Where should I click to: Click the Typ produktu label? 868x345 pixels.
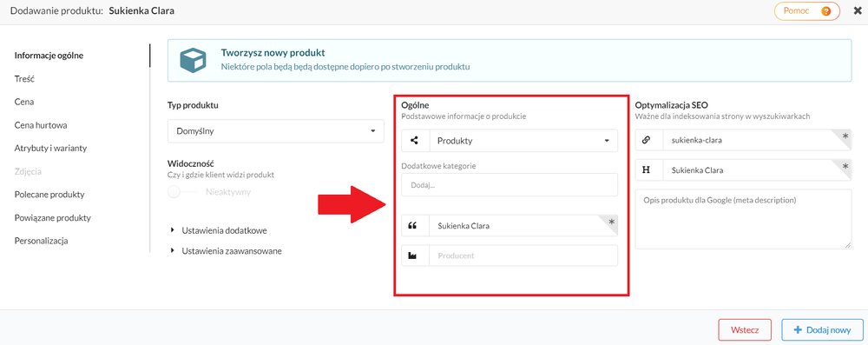[193, 105]
